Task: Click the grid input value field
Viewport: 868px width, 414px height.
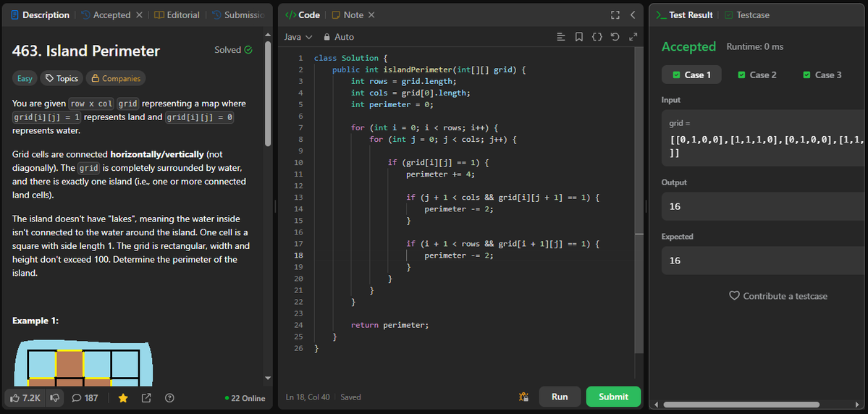Action: pyautogui.click(x=764, y=138)
